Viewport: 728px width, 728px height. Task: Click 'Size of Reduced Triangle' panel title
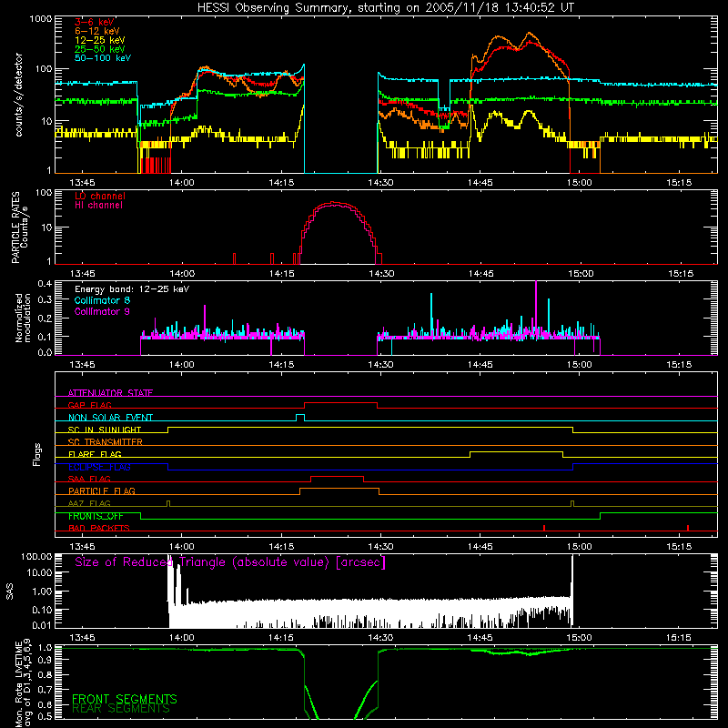230,562
